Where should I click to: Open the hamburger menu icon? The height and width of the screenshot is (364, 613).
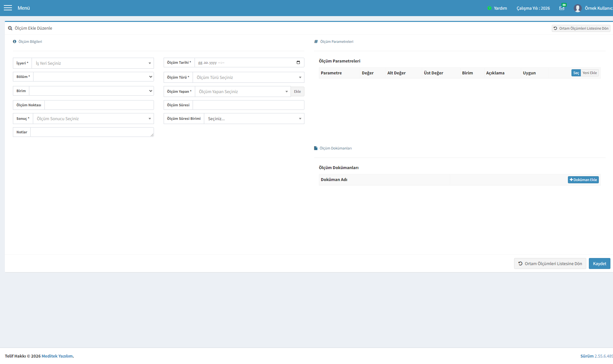[x=8, y=8]
